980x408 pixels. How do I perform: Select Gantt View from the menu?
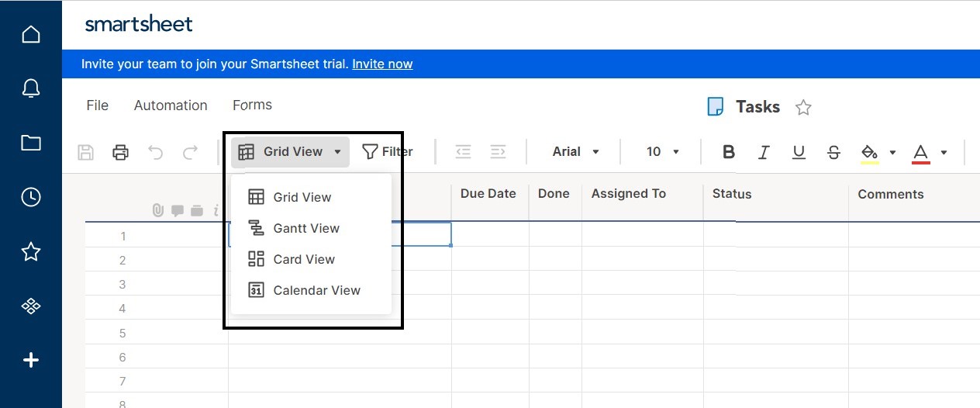pos(311,228)
